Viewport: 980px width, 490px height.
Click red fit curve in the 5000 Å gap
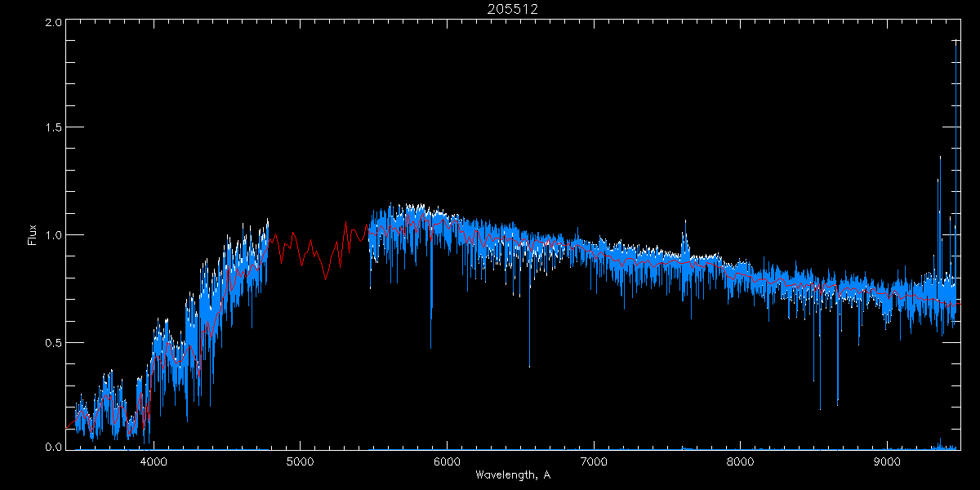[310, 247]
